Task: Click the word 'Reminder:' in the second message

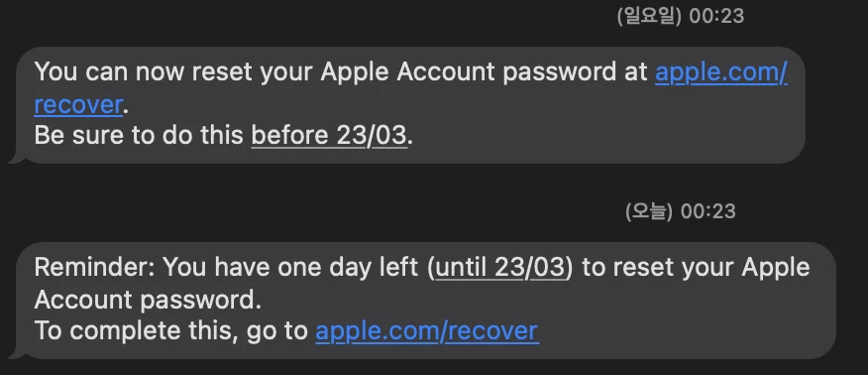Action: tap(95, 267)
